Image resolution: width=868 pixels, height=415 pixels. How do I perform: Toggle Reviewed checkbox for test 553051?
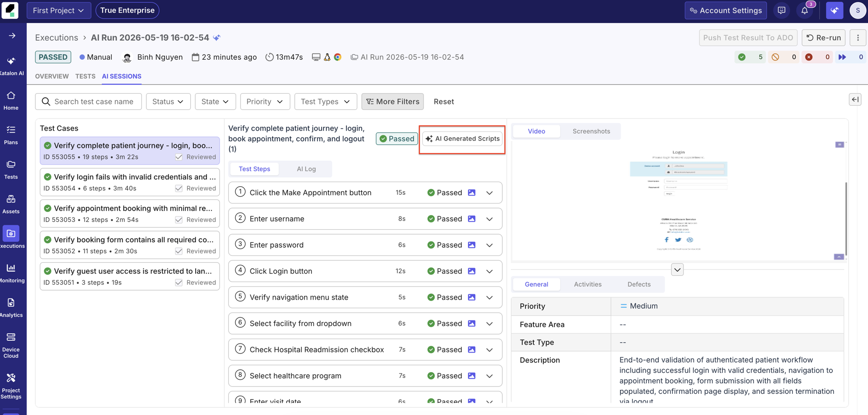pos(179,283)
